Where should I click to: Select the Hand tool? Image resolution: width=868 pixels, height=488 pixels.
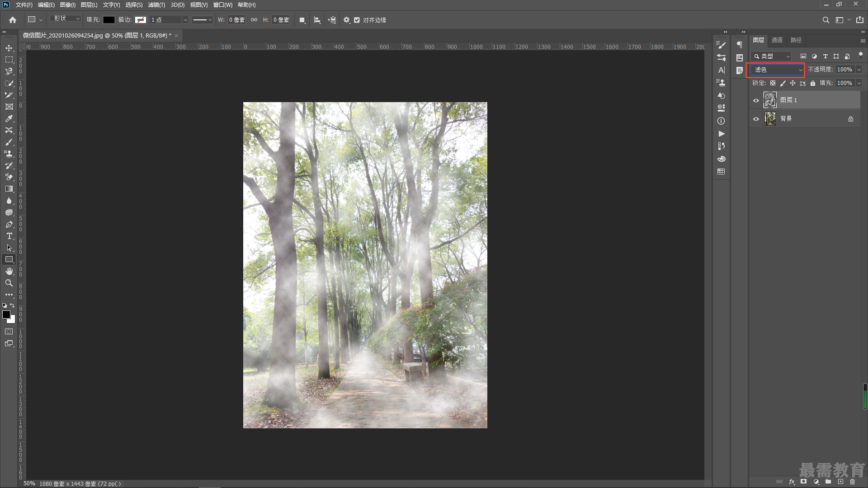[x=9, y=271]
